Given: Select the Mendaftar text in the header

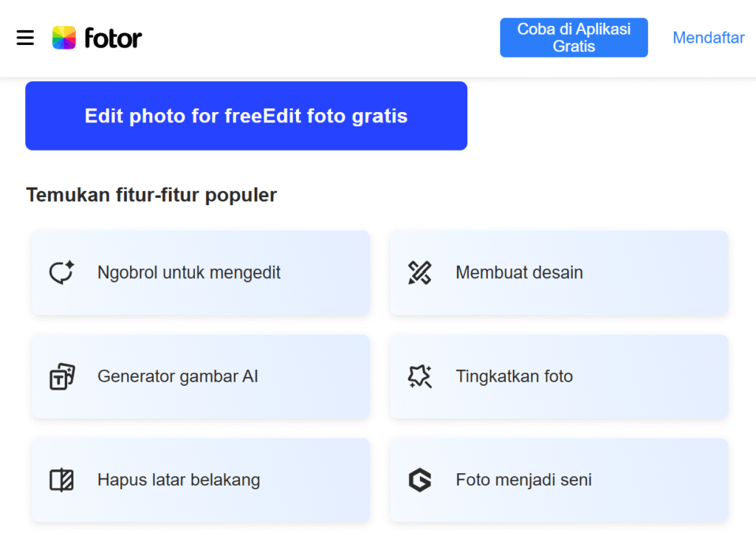Looking at the screenshot, I should 708,38.
